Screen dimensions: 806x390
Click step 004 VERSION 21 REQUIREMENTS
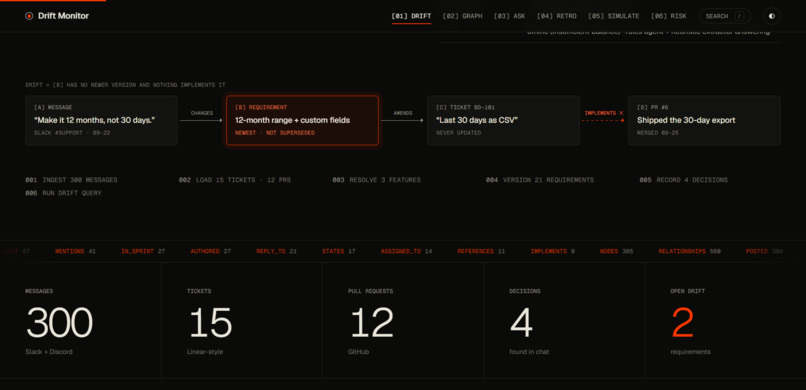540,180
